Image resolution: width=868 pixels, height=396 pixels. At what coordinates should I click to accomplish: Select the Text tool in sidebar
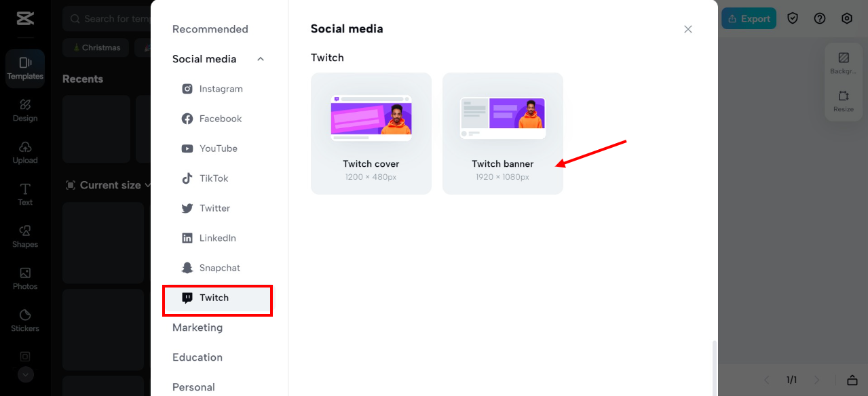pyautogui.click(x=25, y=194)
